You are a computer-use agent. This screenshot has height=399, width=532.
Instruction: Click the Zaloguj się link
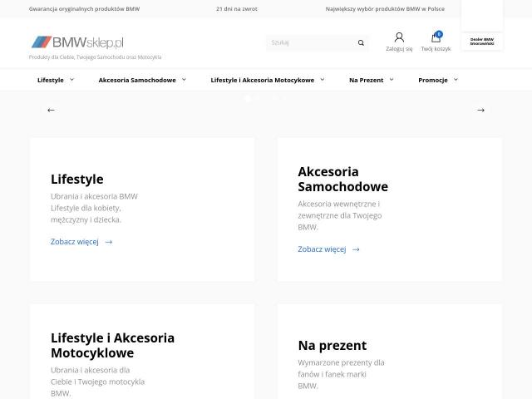pyautogui.click(x=399, y=49)
